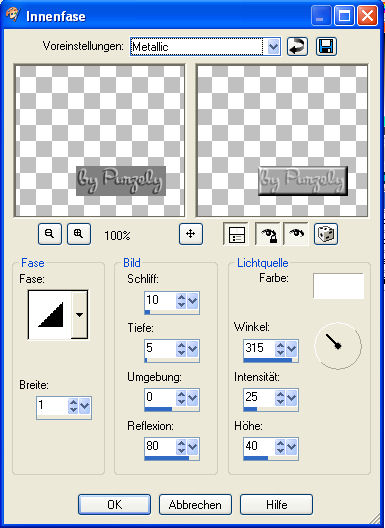The height and width of the screenshot is (528, 385).
Task: Open the Tiefe slider dropdown arrow
Action: (192, 349)
